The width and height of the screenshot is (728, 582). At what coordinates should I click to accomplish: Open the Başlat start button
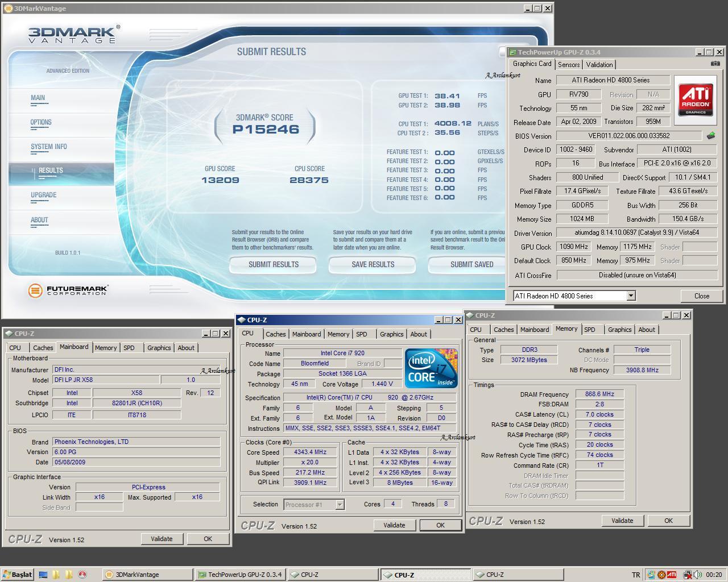point(18,575)
